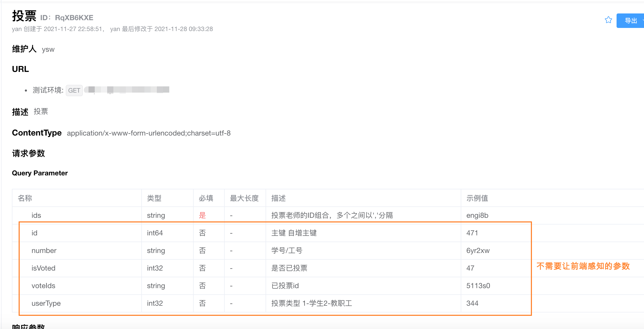Star this 投票 API document
The height and width of the screenshot is (329, 644).
point(608,20)
